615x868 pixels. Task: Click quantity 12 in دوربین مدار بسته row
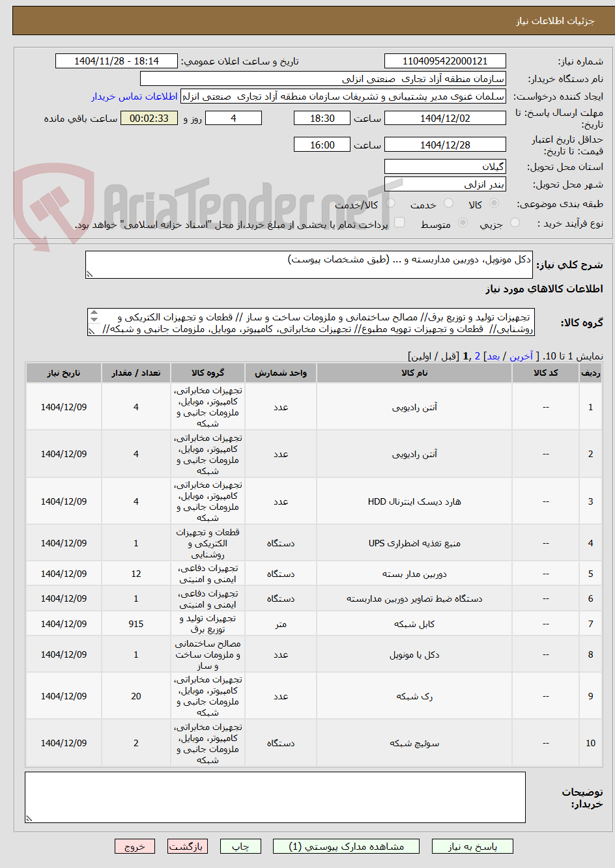(136, 574)
